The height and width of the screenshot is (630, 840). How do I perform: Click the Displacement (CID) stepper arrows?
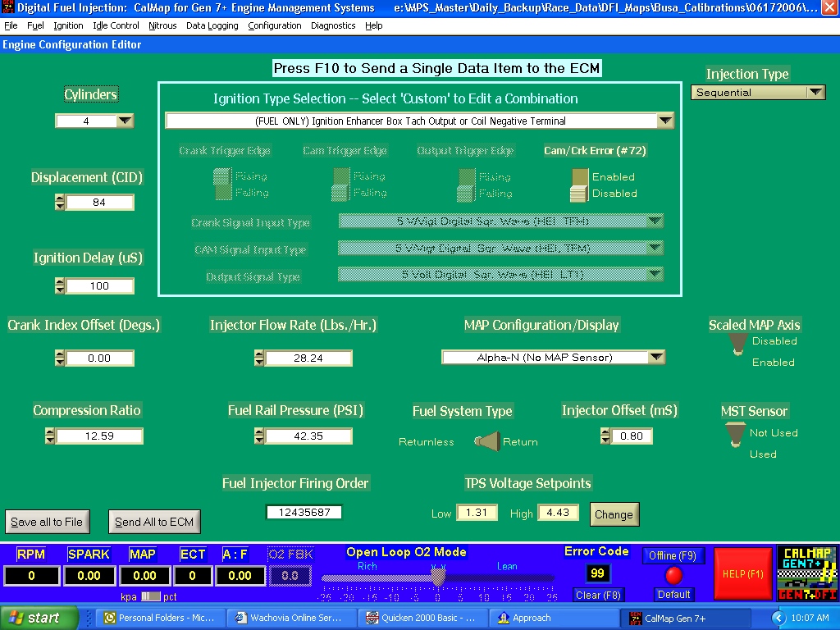pyautogui.click(x=59, y=202)
